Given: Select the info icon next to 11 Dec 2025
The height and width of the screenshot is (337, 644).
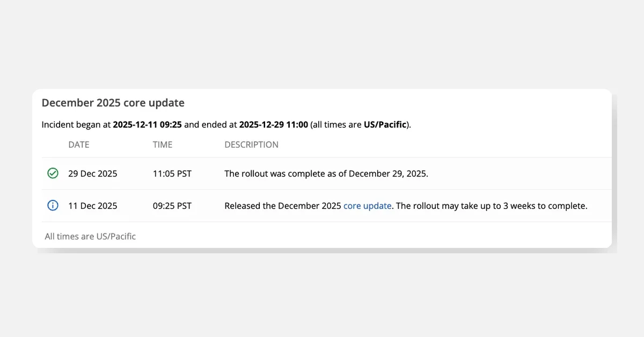Looking at the screenshot, I should point(52,206).
